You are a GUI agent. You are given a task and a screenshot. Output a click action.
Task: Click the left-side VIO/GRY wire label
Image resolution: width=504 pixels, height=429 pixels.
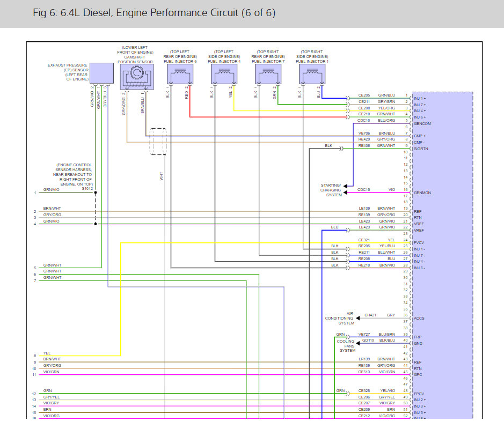pos(51,403)
